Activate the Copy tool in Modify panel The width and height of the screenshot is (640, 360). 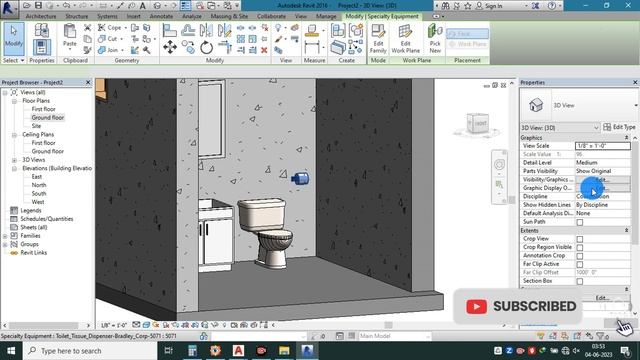188,47
